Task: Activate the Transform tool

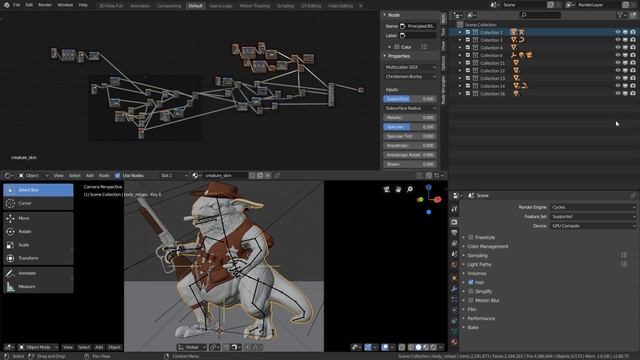Action: [38, 258]
